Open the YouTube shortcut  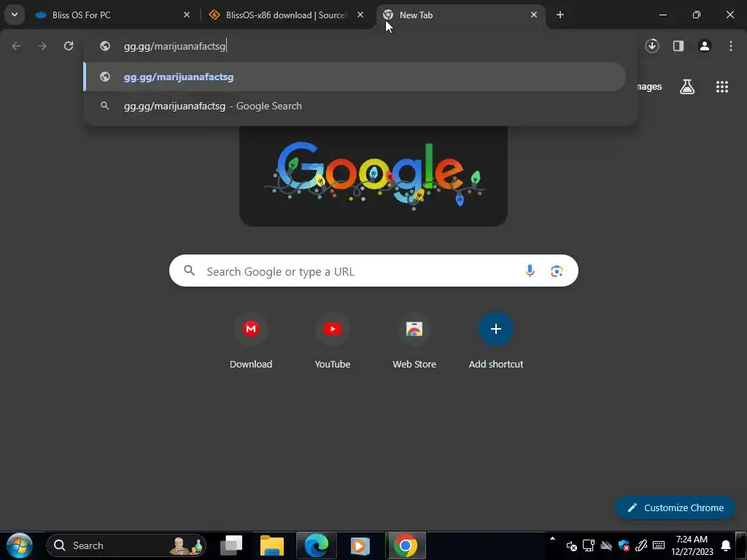(x=333, y=341)
